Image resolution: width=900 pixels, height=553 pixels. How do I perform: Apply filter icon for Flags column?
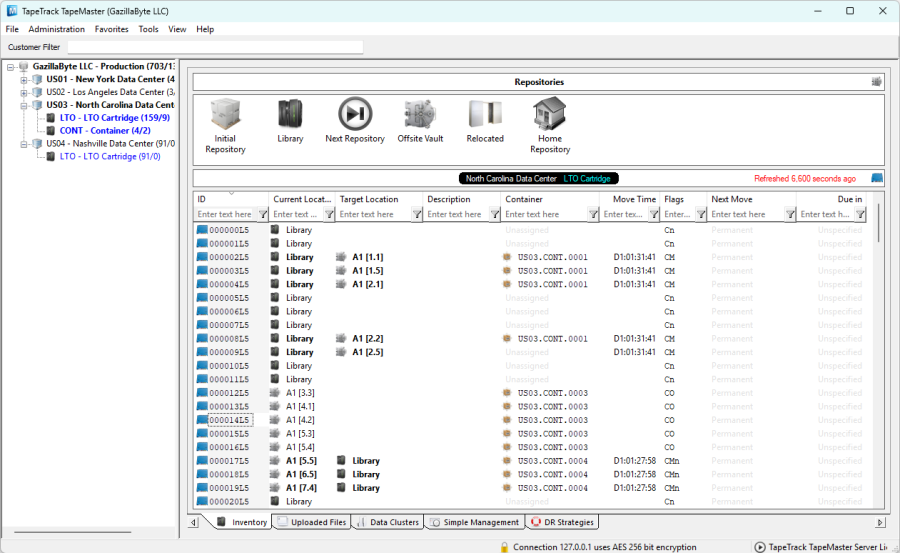tap(701, 214)
